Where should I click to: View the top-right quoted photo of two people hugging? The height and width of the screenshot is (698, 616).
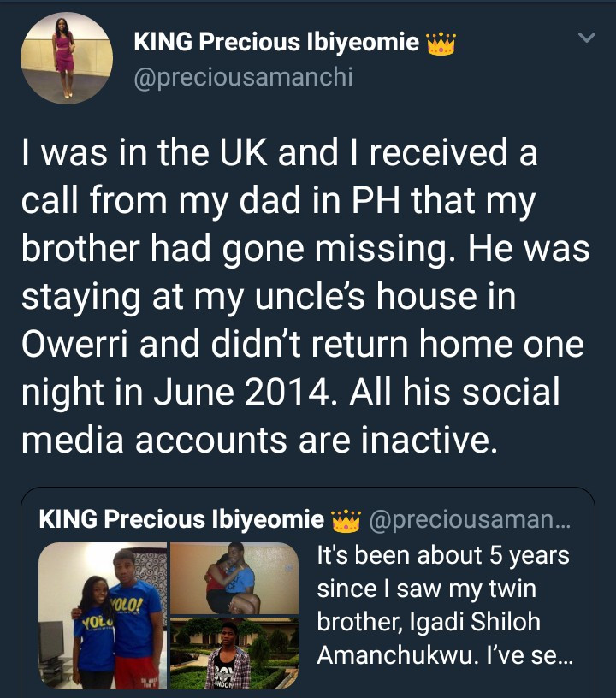(234, 577)
